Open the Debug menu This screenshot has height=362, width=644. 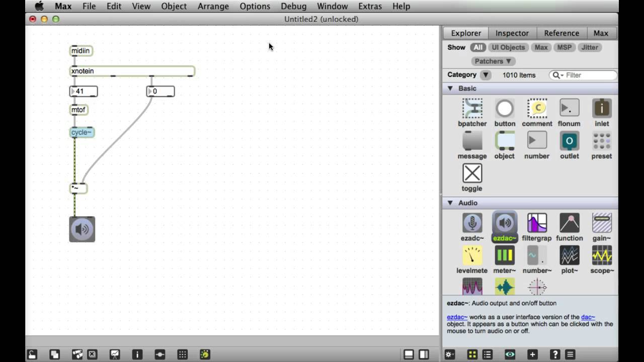(293, 6)
